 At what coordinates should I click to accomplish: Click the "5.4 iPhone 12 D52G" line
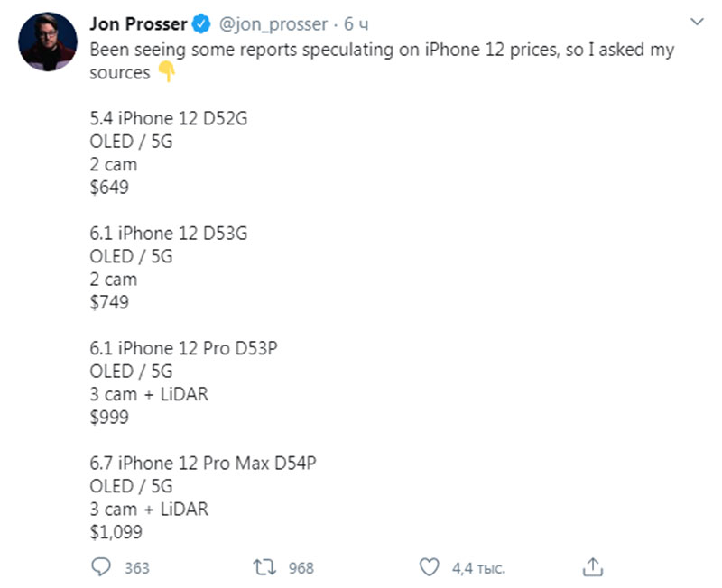point(168,118)
